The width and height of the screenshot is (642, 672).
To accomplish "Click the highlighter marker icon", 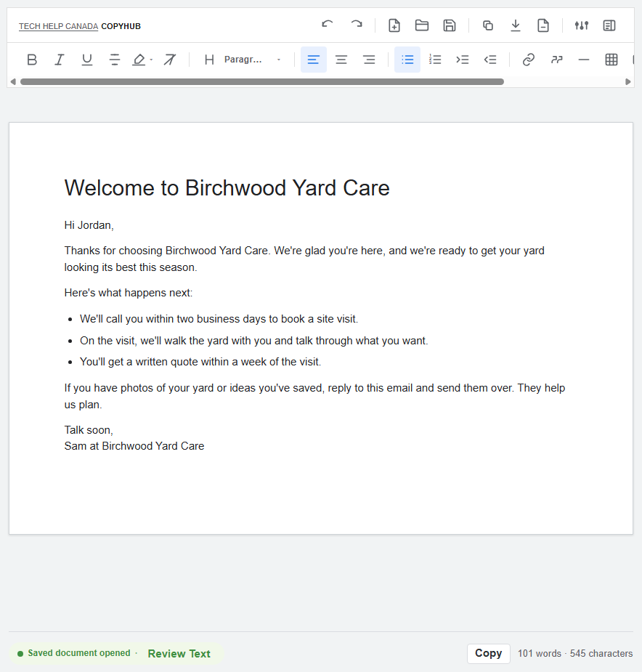I will pos(139,60).
